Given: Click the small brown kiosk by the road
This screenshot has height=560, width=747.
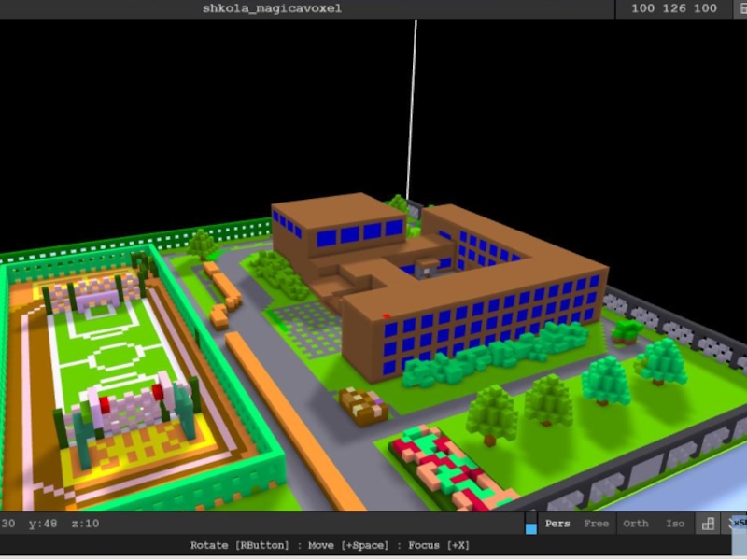Looking at the screenshot, I should tap(362, 405).
